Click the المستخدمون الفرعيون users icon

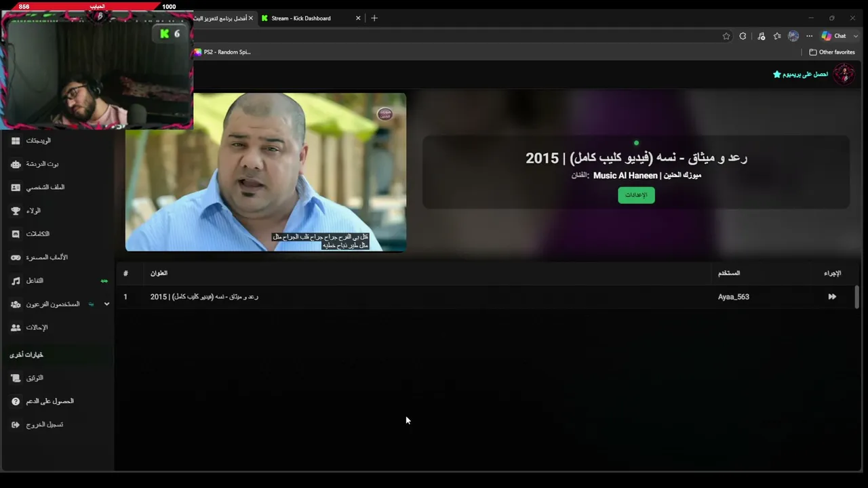click(x=16, y=304)
